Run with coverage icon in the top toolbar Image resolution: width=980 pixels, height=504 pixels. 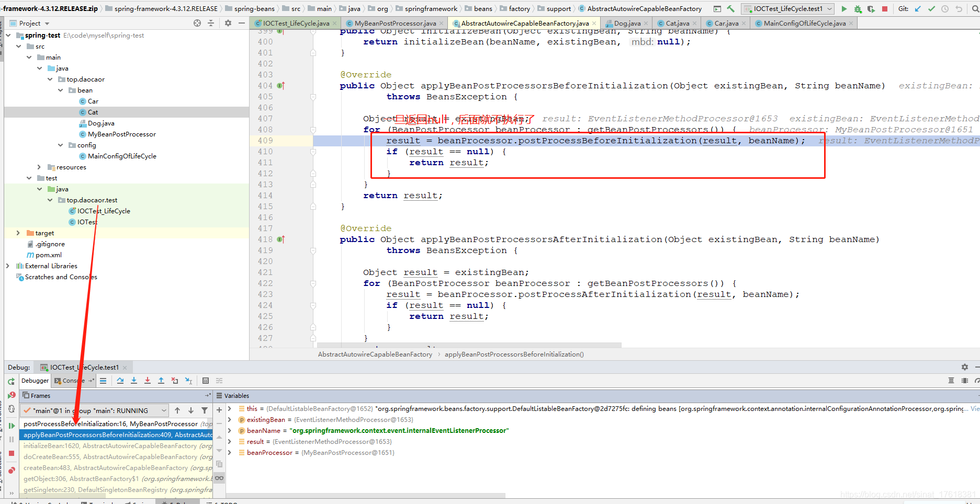coord(871,9)
